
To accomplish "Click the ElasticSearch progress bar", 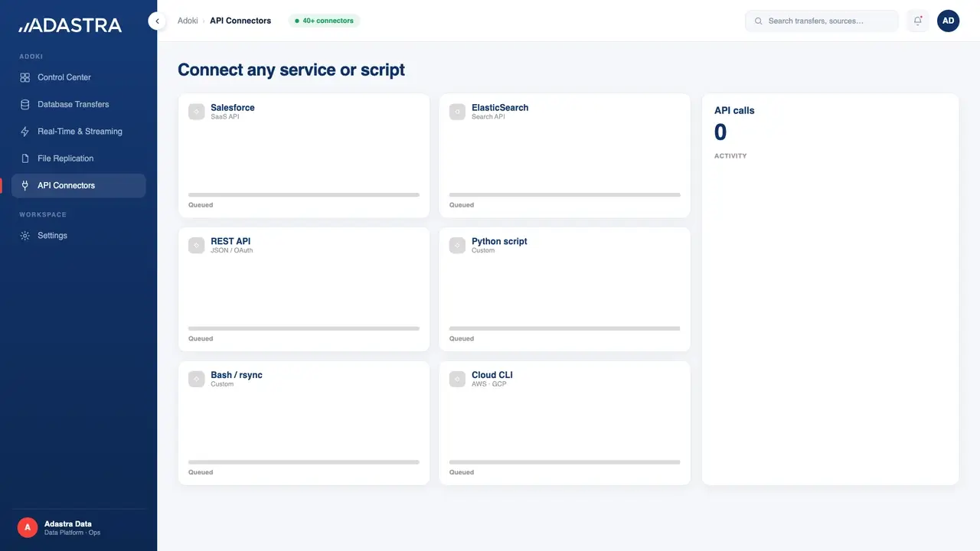I will pyautogui.click(x=565, y=195).
